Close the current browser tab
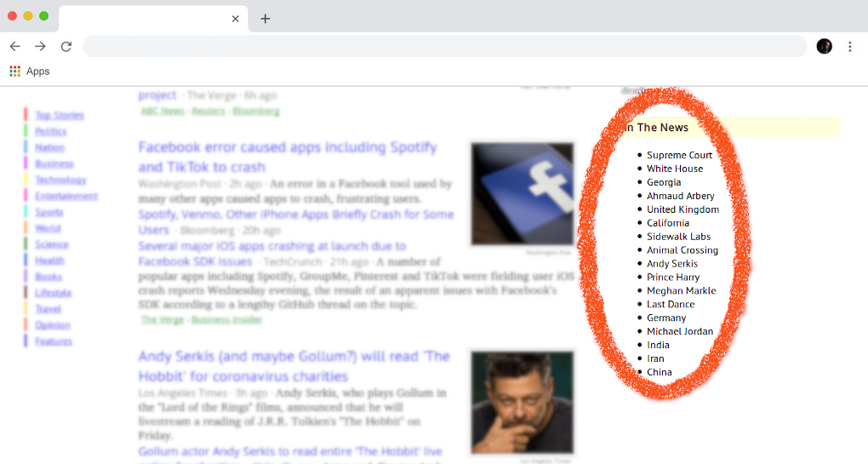Viewport: 868px width, 464px height. point(236,19)
